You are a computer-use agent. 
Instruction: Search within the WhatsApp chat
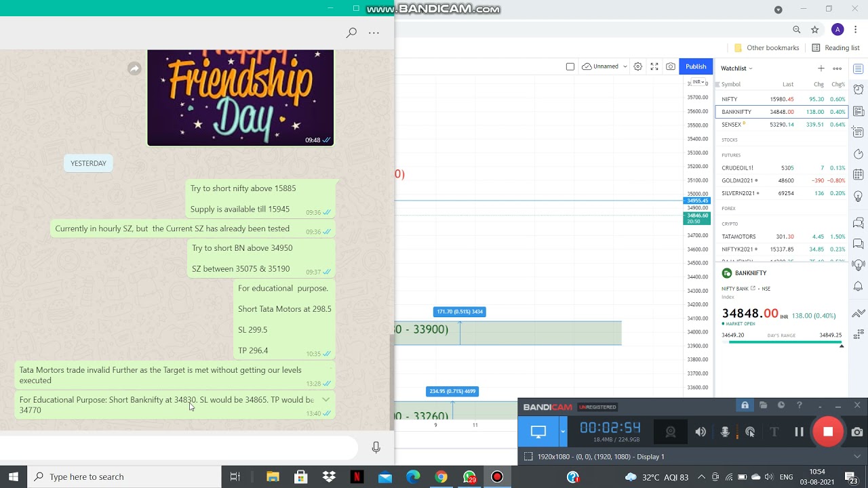click(x=351, y=33)
